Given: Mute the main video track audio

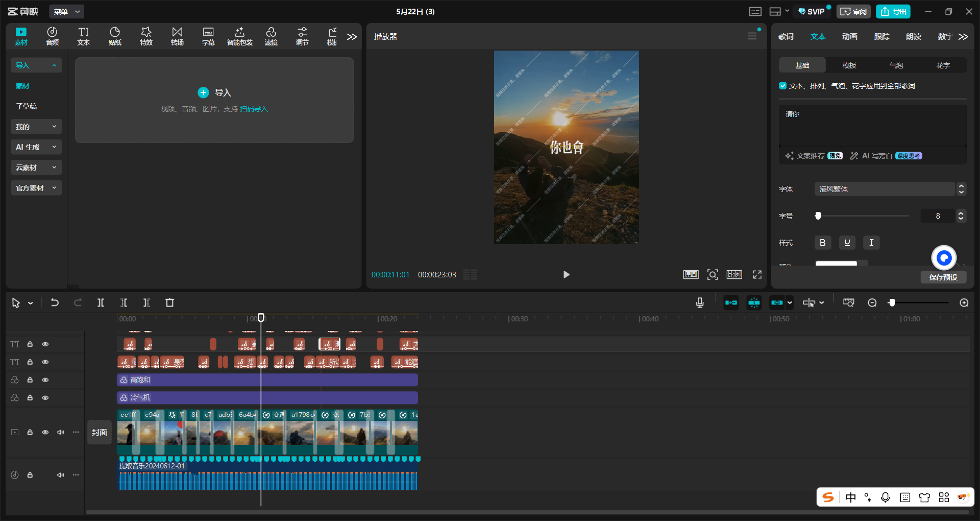Looking at the screenshot, I should (x=61, y=432).
